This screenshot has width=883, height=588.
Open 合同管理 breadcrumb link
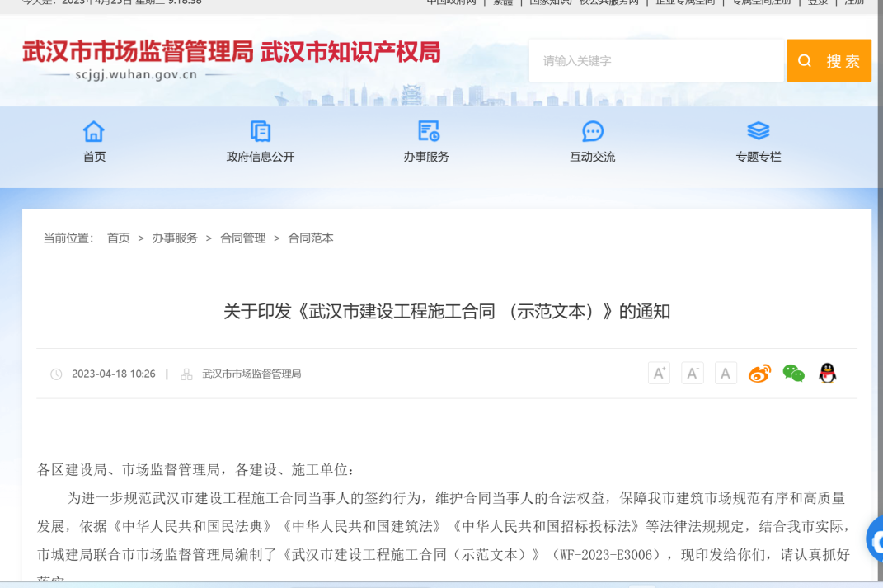pyautogui.click(x=242, y=238)
